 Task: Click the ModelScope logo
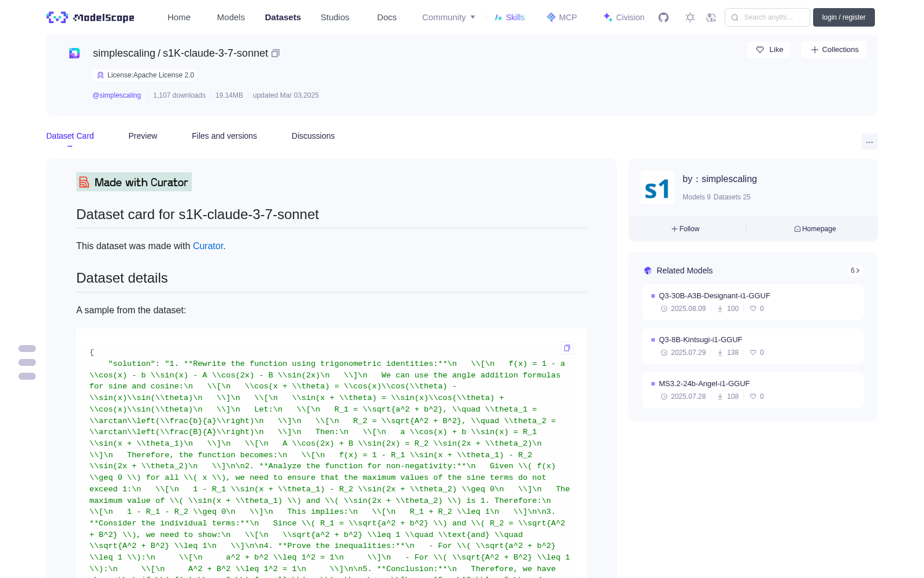pyautogui.click(x=91, y=17)
